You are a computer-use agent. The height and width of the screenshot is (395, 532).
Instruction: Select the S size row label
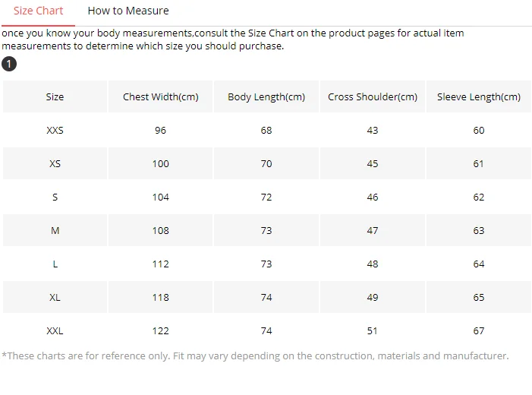[55, 197]
